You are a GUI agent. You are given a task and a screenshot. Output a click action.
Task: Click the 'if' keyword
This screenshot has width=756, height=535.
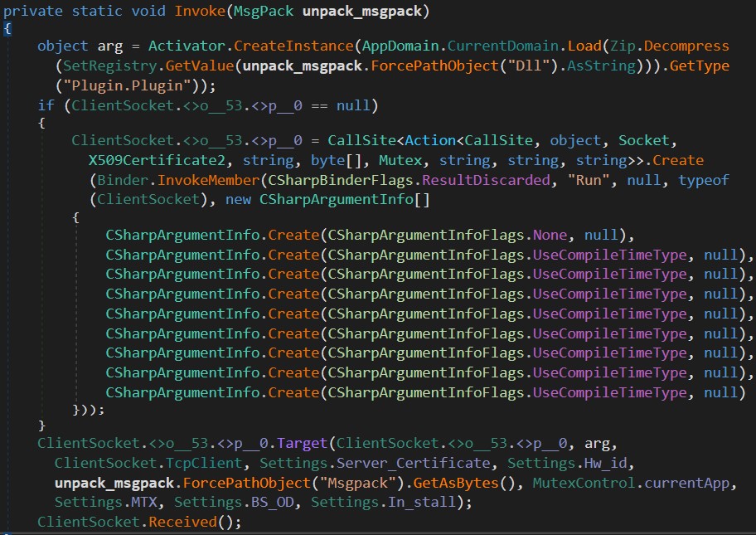click(x=46, y=105)
